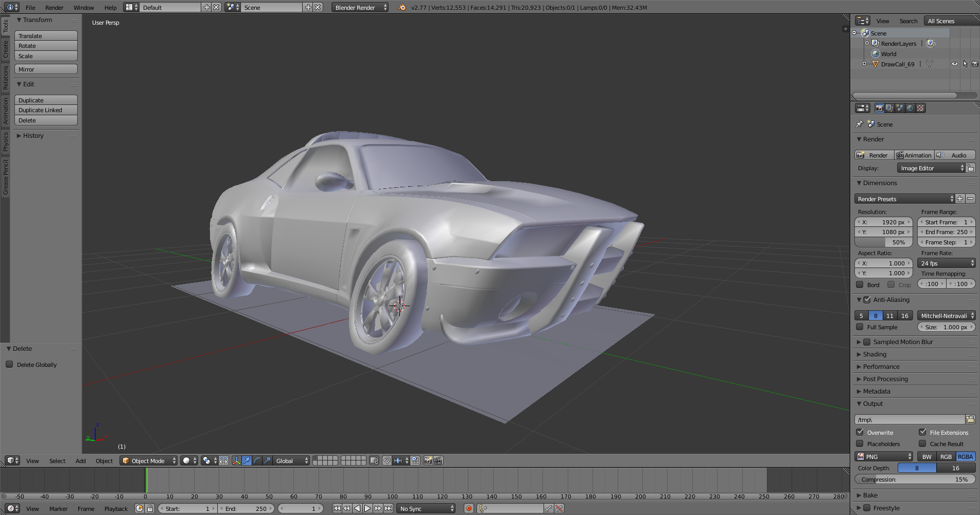Click the Mirror button

point(46,69)
